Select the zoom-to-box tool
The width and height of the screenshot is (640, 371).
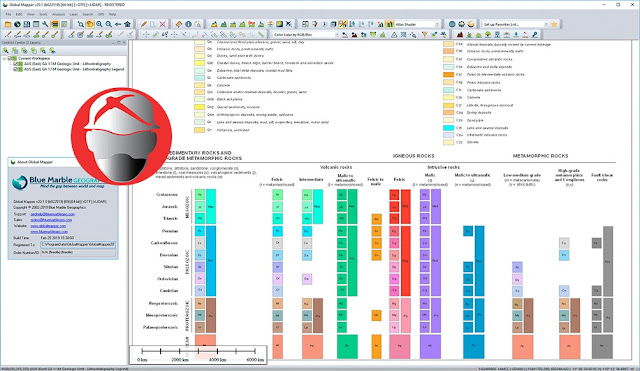coord(81,24)
